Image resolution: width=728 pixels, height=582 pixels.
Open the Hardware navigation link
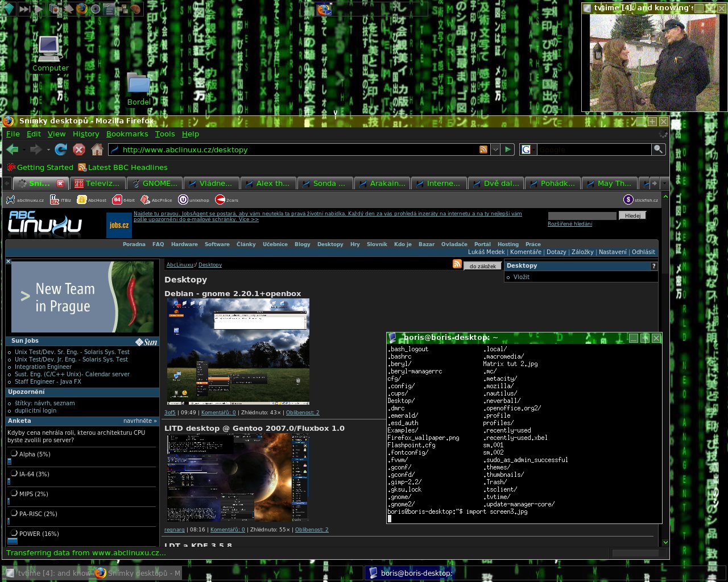[x=184, y=244]
